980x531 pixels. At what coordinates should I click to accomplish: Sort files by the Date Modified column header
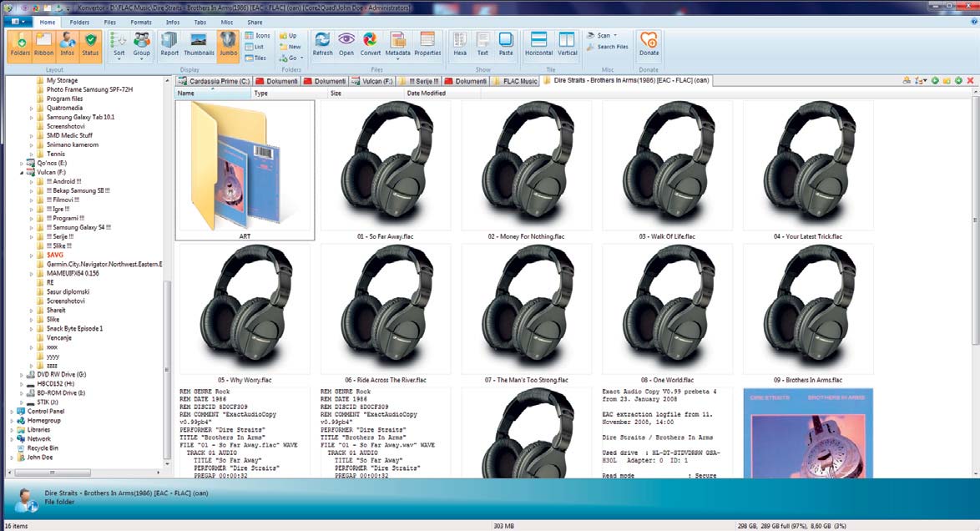(x=442, y=94)
